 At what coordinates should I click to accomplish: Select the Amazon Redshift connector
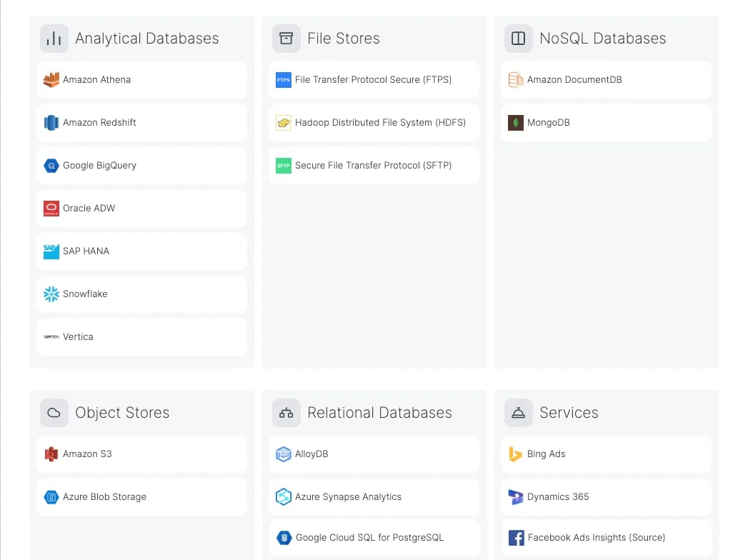141,123
